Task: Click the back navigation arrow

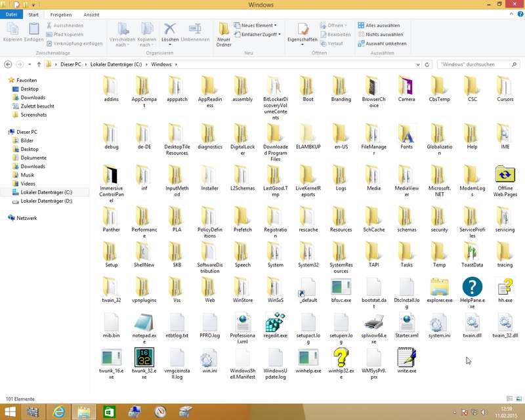Action: (x=8, y=64)
